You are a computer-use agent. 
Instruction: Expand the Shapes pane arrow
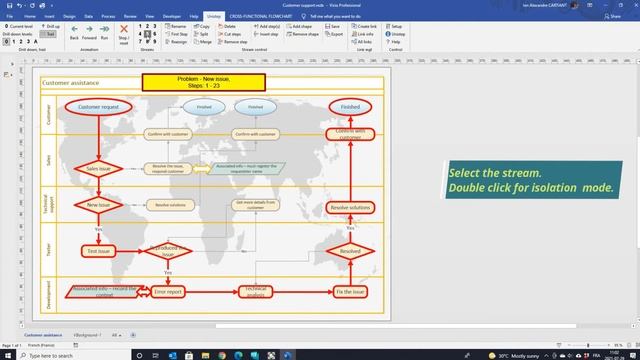click(12, 64)
